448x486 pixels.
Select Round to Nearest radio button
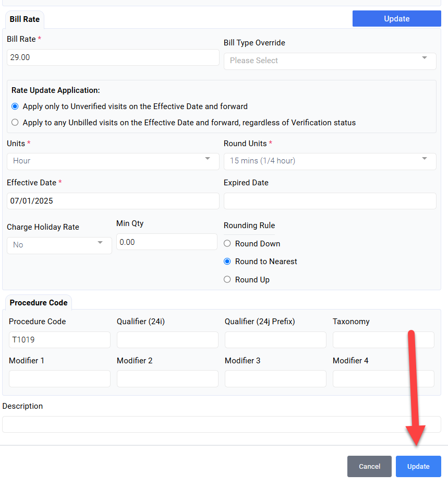pos(227,262)
